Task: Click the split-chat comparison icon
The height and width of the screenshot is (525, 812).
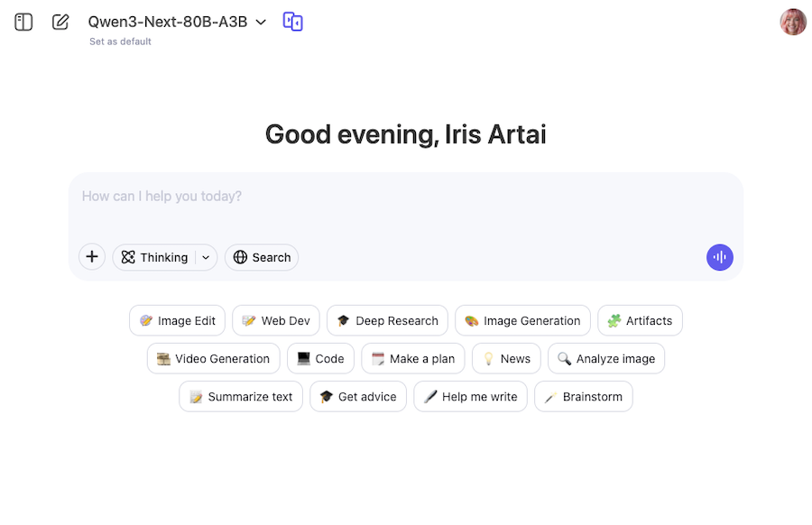Action: [x=292, y=22]
